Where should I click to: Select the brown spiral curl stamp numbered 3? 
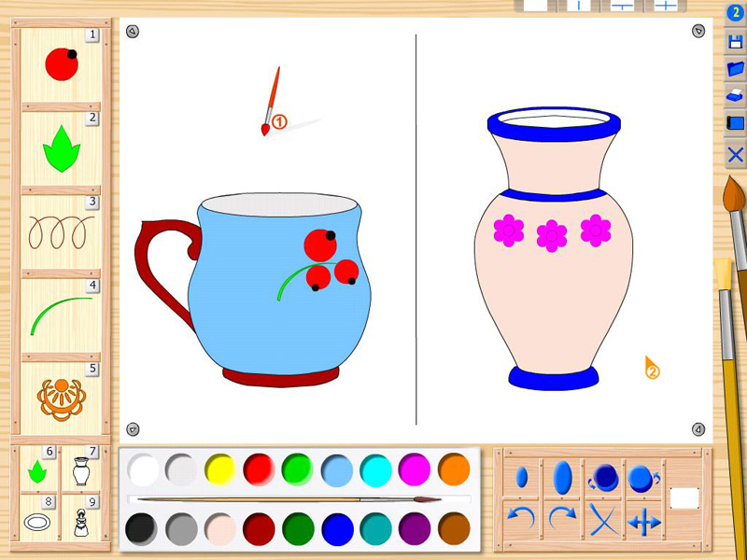pyautogui.click(x=62, y=232)
